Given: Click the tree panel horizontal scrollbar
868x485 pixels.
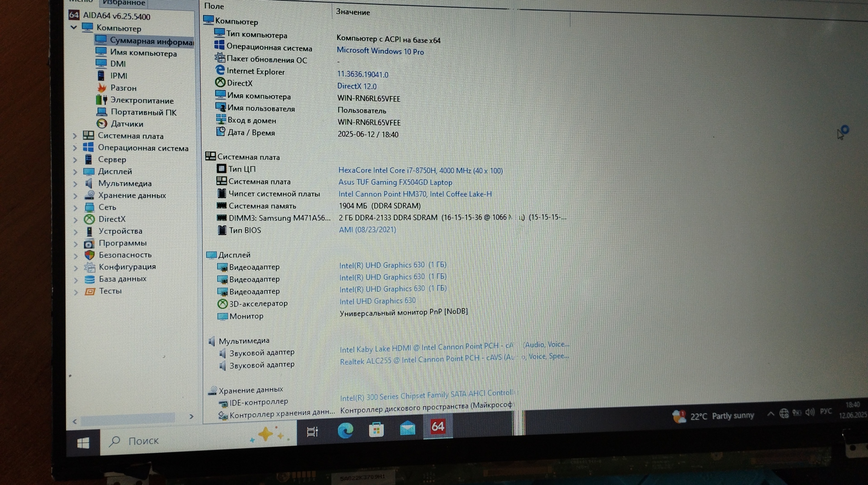Looking at the screenshot, I should click(x=127, y=418).
